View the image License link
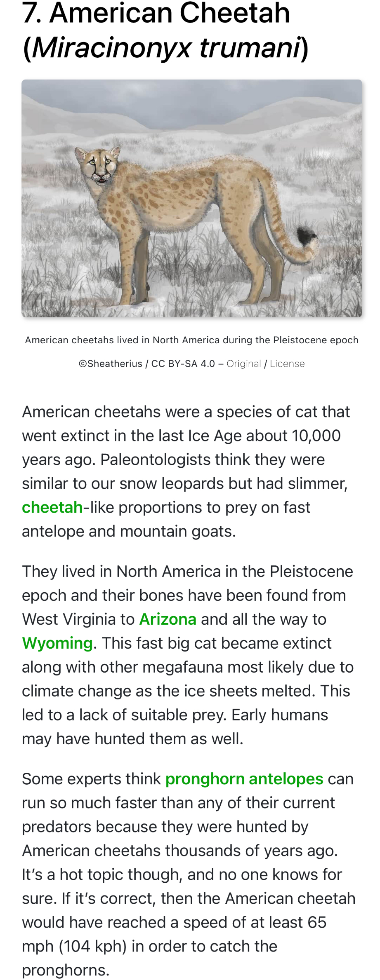 287,364
